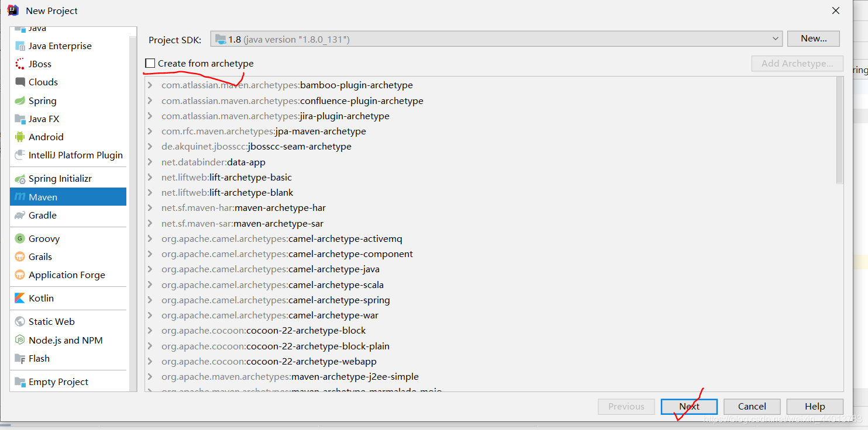
Task: Select lift-archetype-blank row
Action: click(x=490, y=193)
